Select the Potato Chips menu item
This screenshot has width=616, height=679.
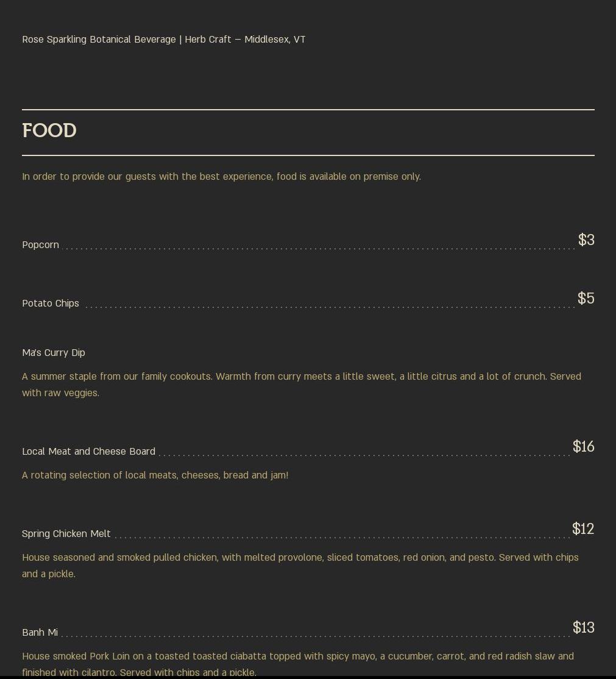(x=51, y=304)
